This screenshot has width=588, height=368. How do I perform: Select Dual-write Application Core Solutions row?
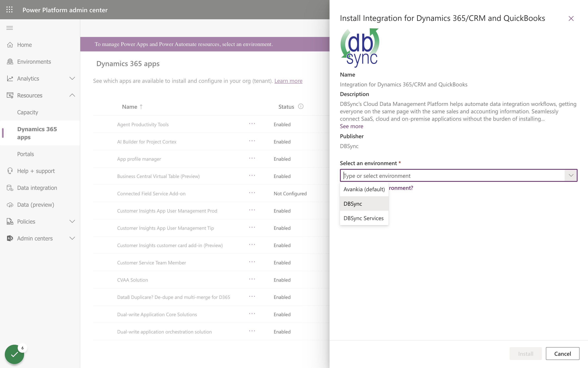[x=211, y=314]
